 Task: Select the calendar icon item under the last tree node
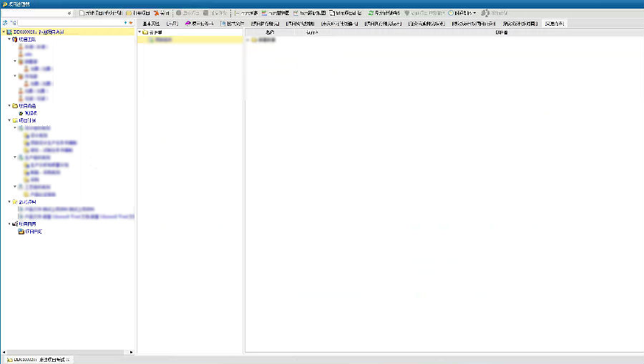pyautogui.click(x=30, y=231)
